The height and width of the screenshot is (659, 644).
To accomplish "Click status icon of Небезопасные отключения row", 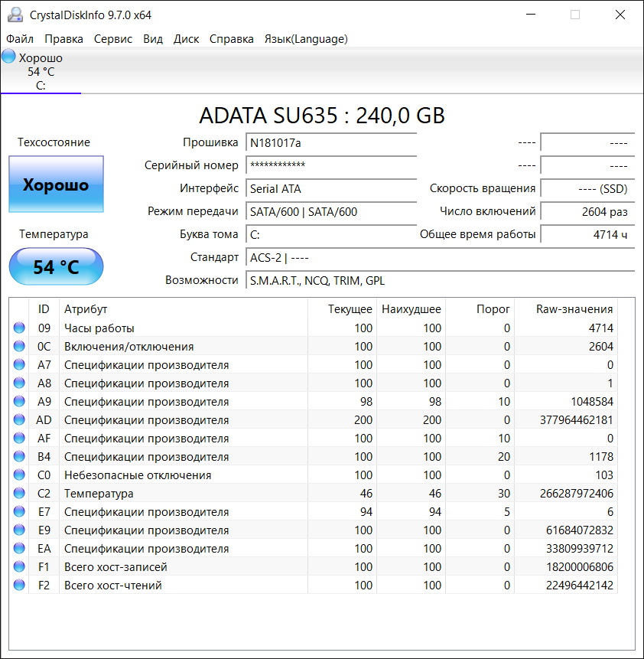I will (x=19, y=475).
